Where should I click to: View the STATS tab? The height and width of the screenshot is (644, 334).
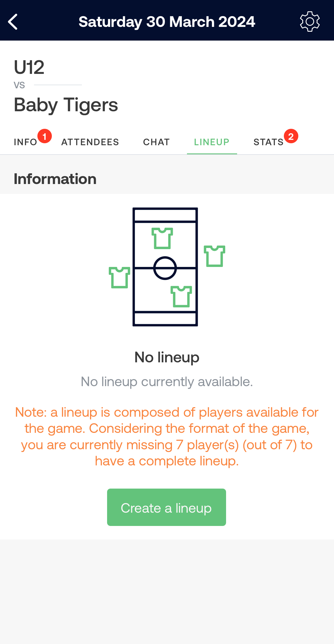pyautogui.click(x=269, y=142)
